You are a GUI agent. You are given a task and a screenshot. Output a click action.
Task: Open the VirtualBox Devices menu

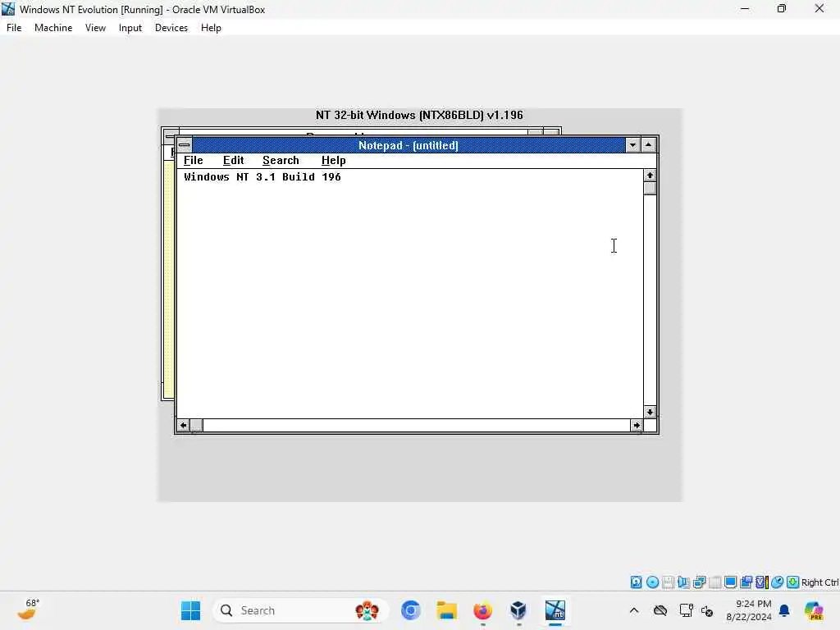tap(171, 28)
